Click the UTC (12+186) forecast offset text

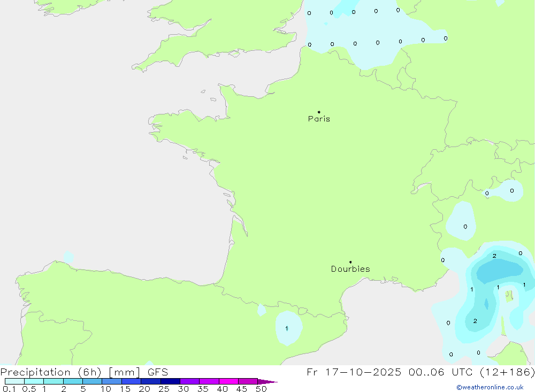pos(493,372)
